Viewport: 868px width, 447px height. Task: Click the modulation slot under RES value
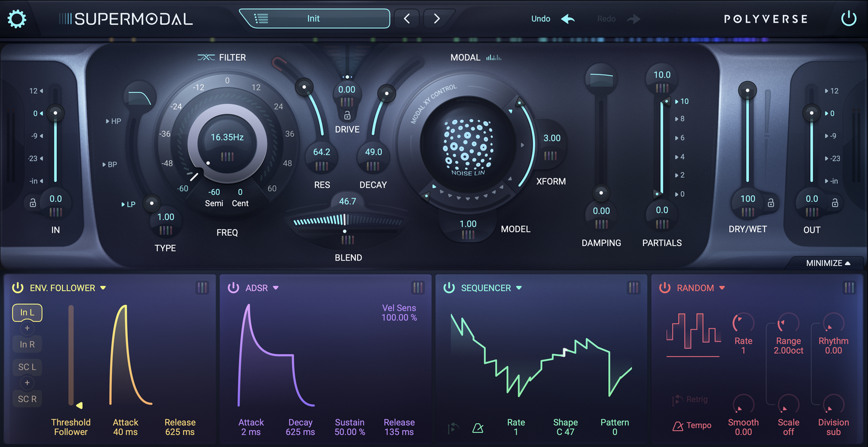[322, 166]
